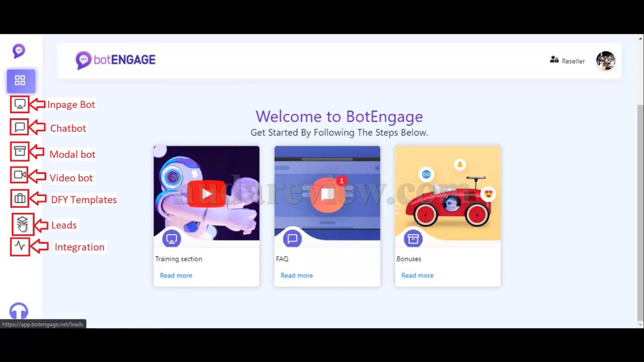The image size is (644, 362).
Task: Click the botENGAGE header logo
Action: click(x=116, y=60)
